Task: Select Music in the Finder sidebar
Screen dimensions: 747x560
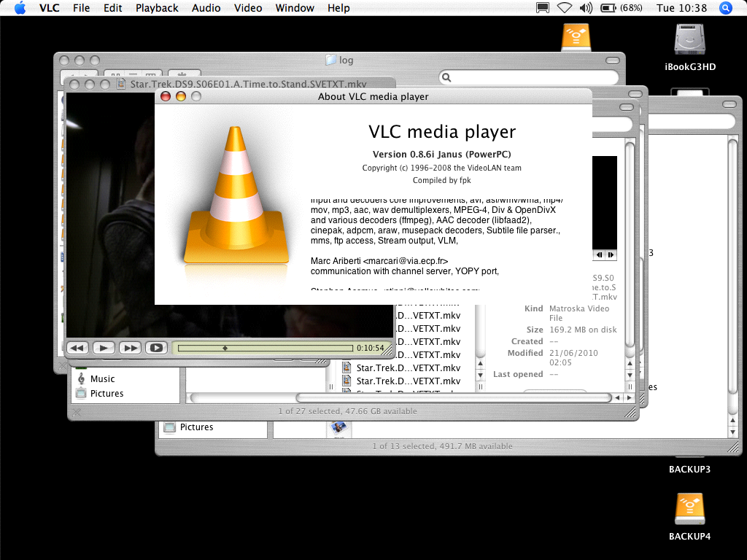Action: click(x=102, y=378)
